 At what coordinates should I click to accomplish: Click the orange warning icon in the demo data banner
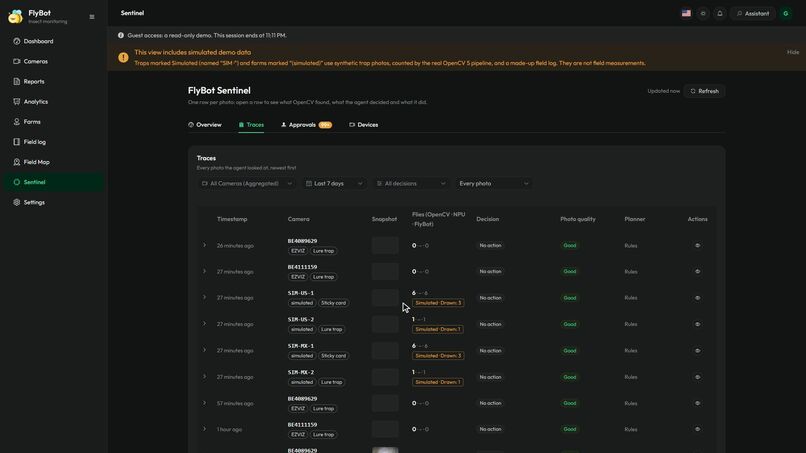coord(123,57)
